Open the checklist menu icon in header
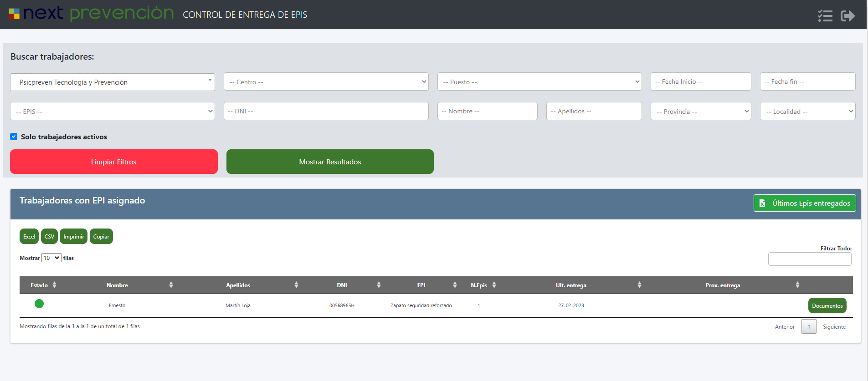This screenshot has height=381, width=868. click(825, 16)
